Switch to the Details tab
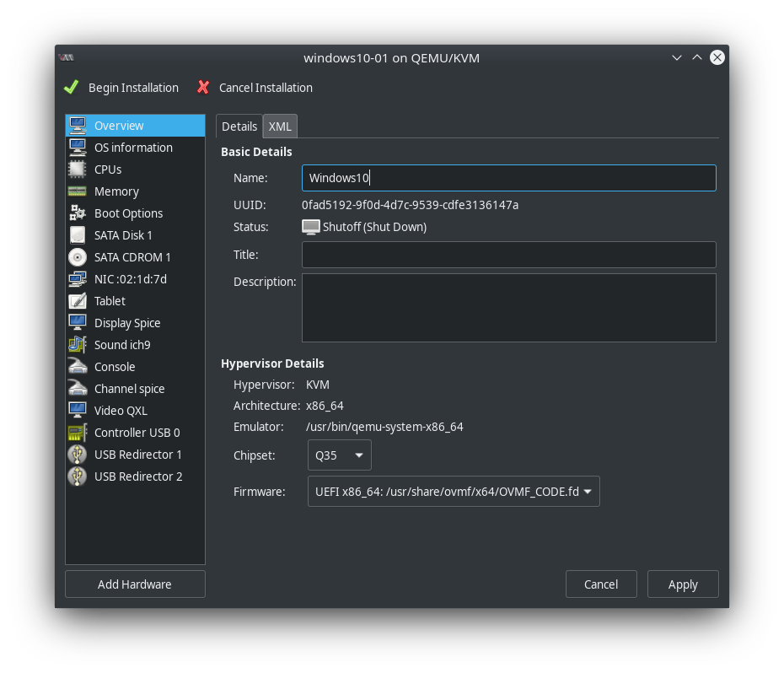Viewport: 784px width, 673px height. 239,127
